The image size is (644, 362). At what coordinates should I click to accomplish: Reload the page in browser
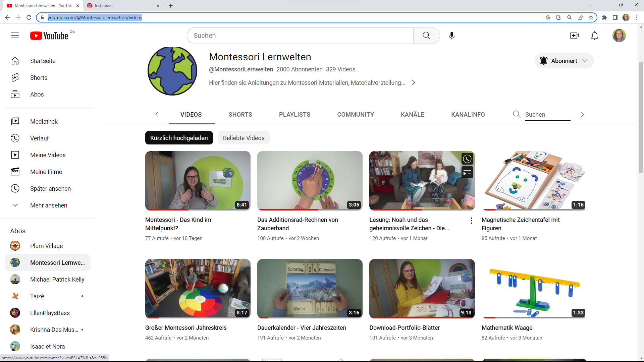[29, 17]
